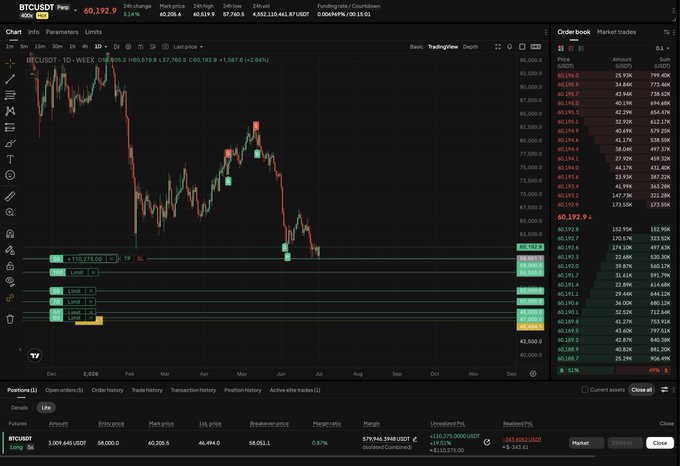This screenshot has height=466, width=680.
Task: Click TP button on position line
Action: point(127,259)
